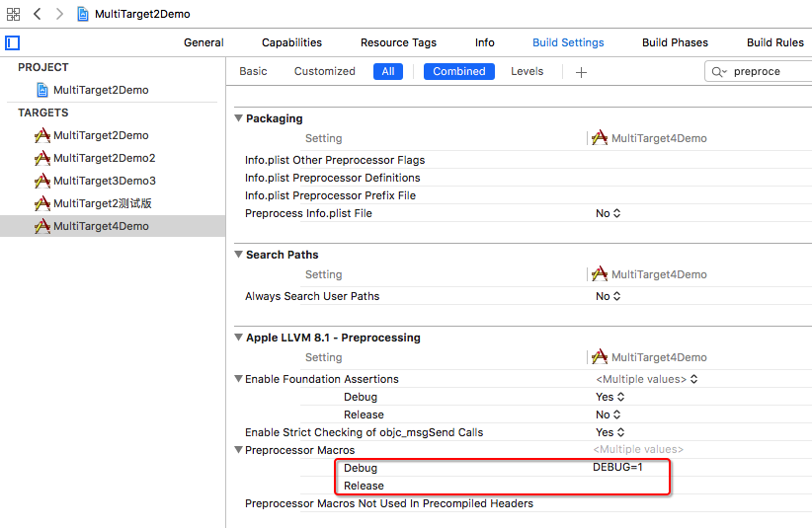Select the All settings filter
This screenshot has width=812, height=528.
(388, 71)
